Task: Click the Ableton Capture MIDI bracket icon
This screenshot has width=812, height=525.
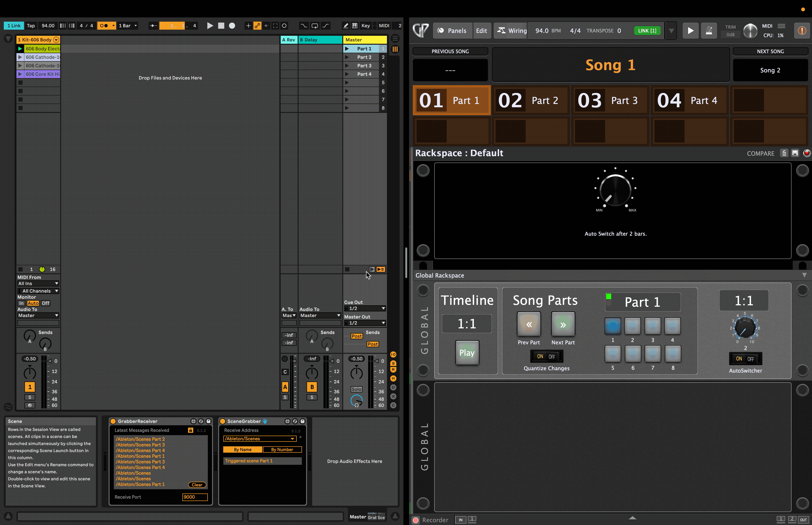Action: click(x=275, y=26)
